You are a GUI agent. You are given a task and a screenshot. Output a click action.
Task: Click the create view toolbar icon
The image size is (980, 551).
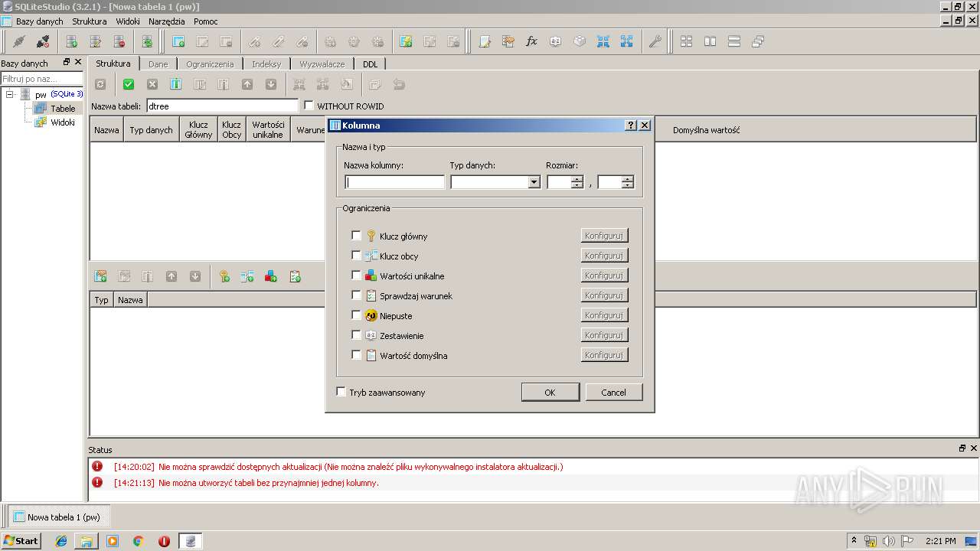point(406,41)
